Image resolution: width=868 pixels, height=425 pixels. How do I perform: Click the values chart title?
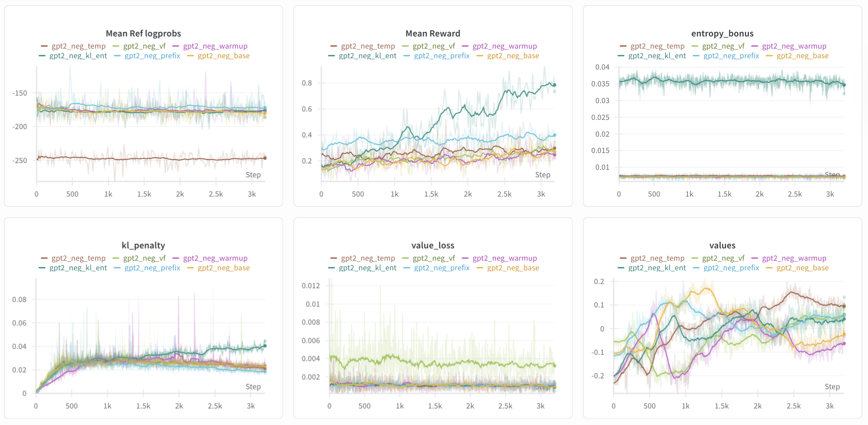click(722, 246)
